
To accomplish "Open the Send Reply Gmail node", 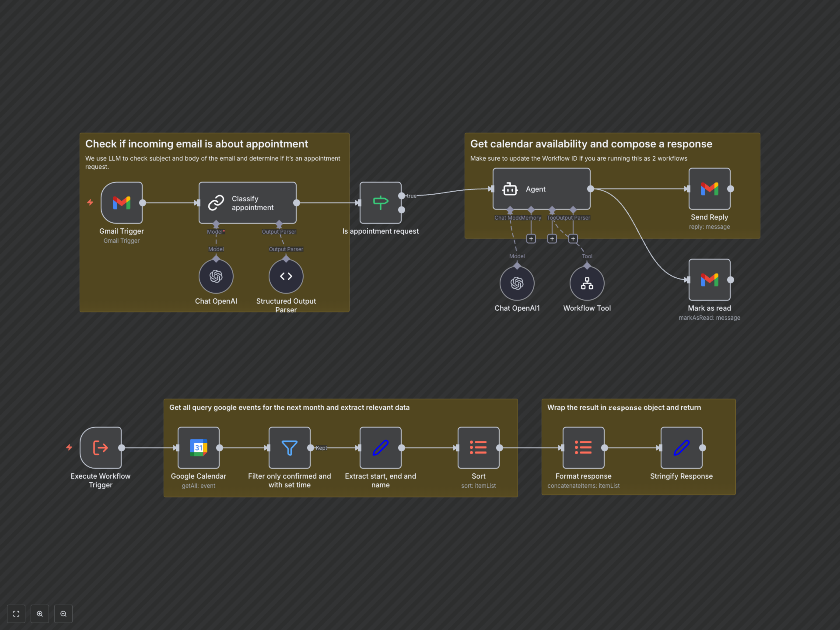I will 709,189.
